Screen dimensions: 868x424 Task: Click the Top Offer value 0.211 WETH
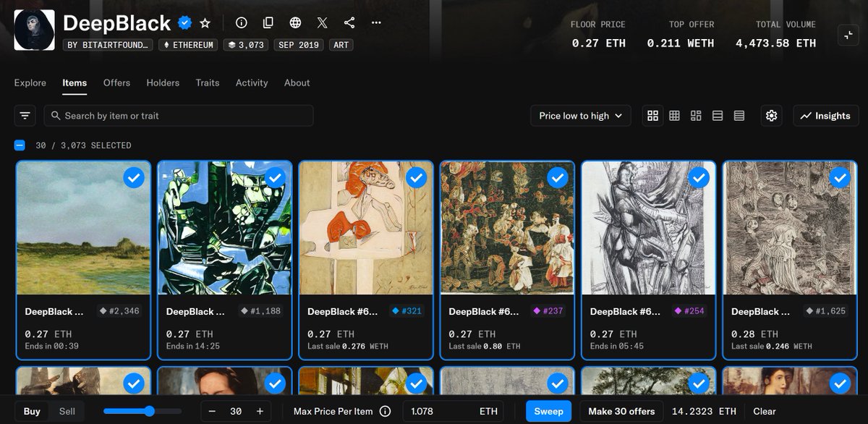(681, 43)
